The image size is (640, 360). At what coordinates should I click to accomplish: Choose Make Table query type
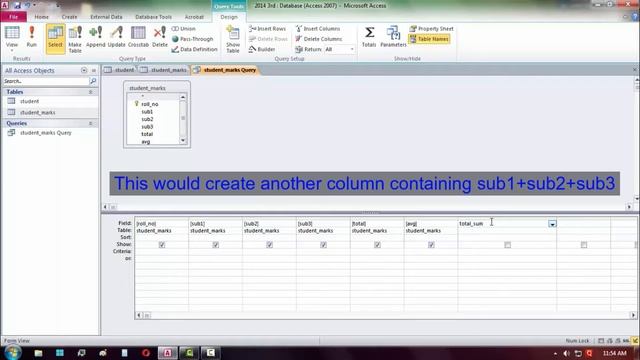tap(75, 39)
